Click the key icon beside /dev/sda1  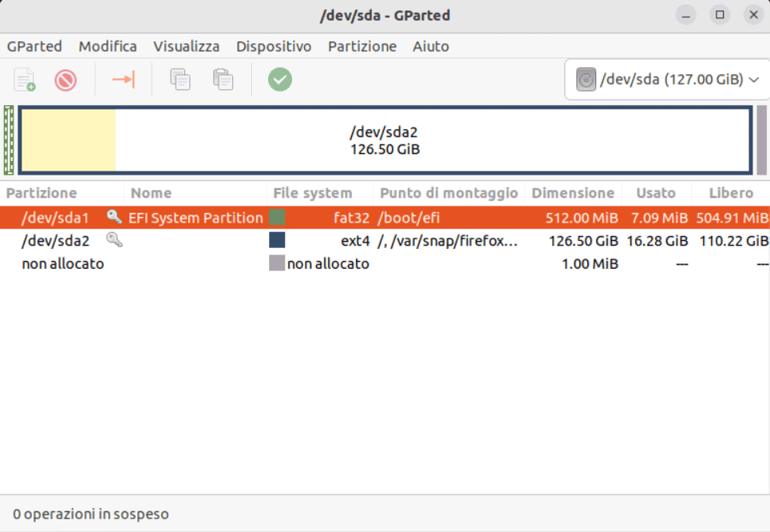[x=114, y=217]
